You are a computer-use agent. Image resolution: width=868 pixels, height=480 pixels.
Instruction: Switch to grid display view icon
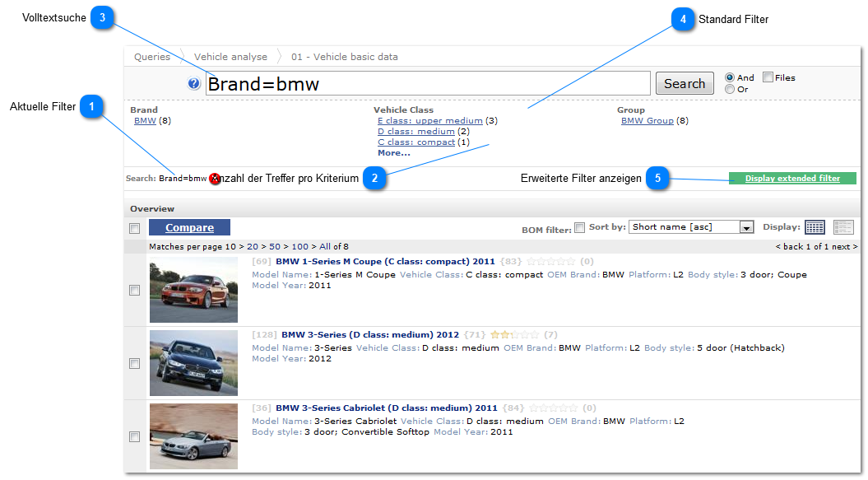[x=815, y=227]
